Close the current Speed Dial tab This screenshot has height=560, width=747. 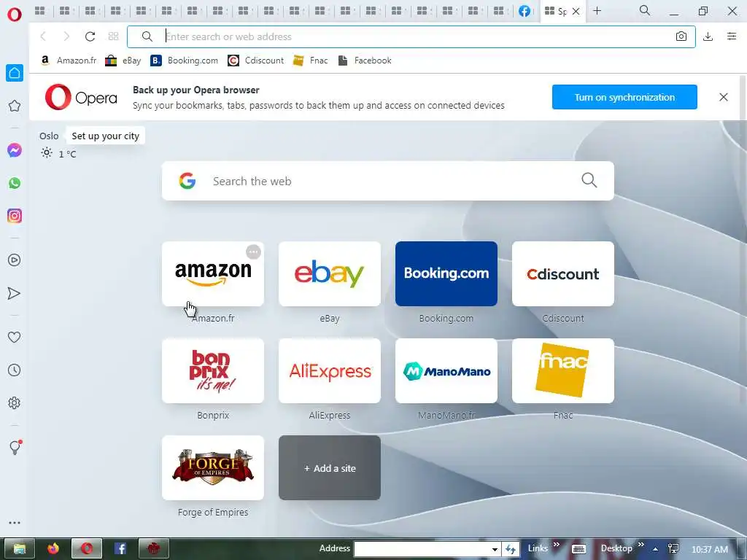coord(576,12)
